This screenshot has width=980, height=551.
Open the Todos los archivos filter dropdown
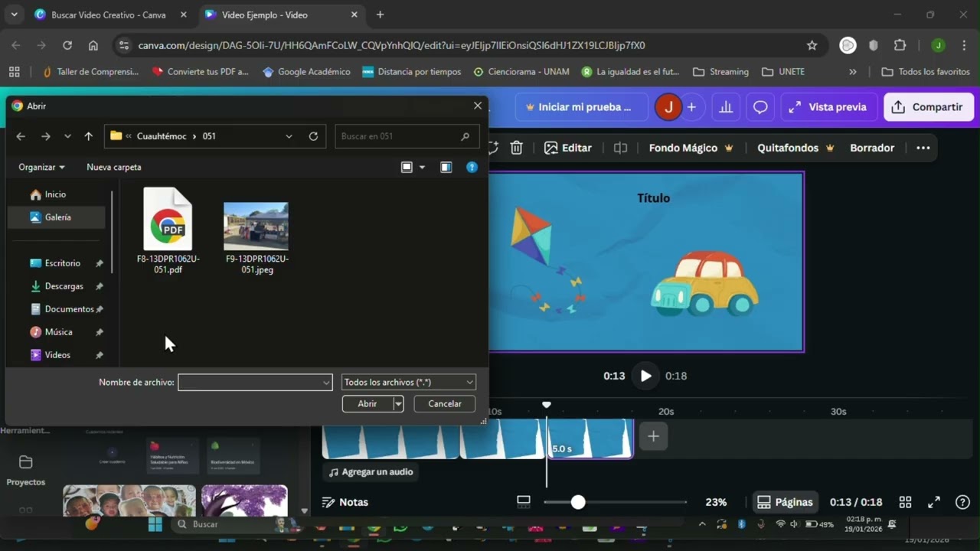click(409, 382)
